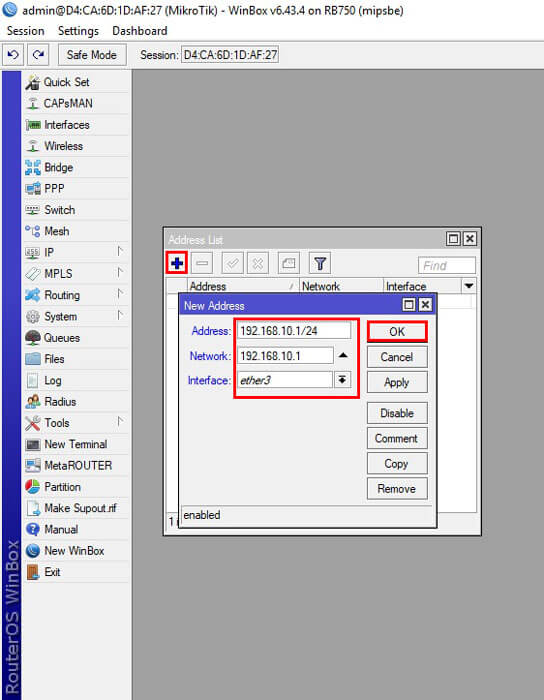Open the IP menu
The width and height of the screenshot is (544, 700).
click(x=76, y=252)
